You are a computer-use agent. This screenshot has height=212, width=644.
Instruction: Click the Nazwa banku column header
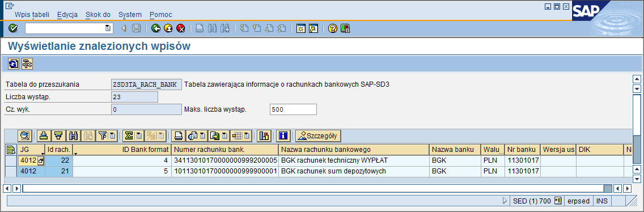455,150
